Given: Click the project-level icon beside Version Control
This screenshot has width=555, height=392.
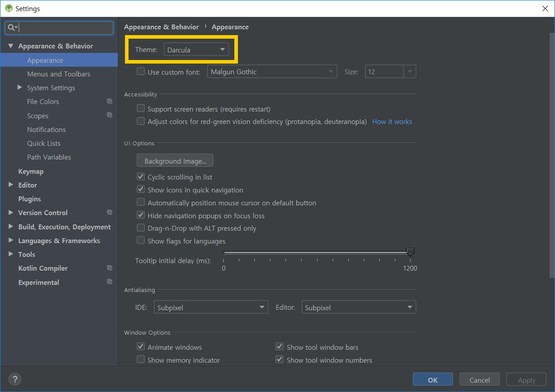Looking at the screenshot, I should (109, 212).
